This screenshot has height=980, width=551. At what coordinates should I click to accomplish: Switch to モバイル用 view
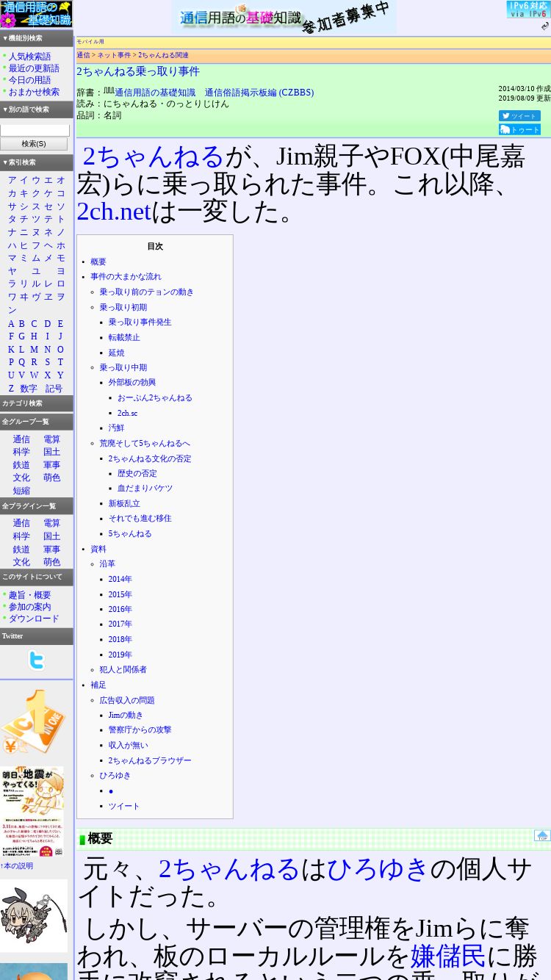90,42
